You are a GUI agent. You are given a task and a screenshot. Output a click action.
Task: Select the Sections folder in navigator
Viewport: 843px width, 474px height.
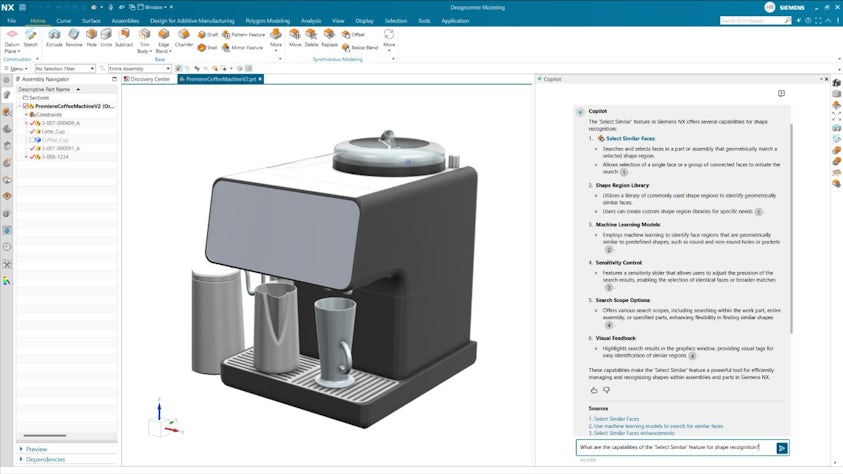pos(35,98)
